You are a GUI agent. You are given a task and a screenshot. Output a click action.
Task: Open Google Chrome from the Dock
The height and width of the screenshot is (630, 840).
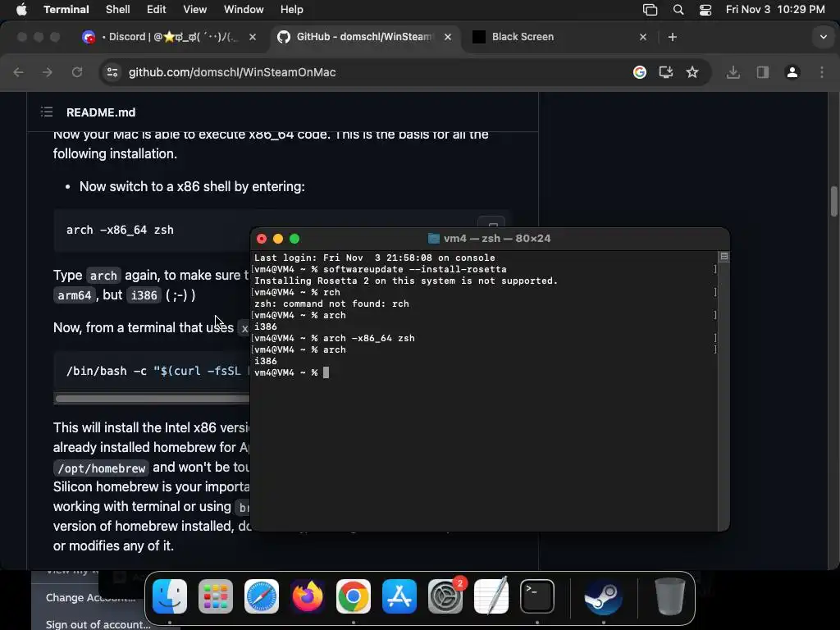(x=353, y=596)
